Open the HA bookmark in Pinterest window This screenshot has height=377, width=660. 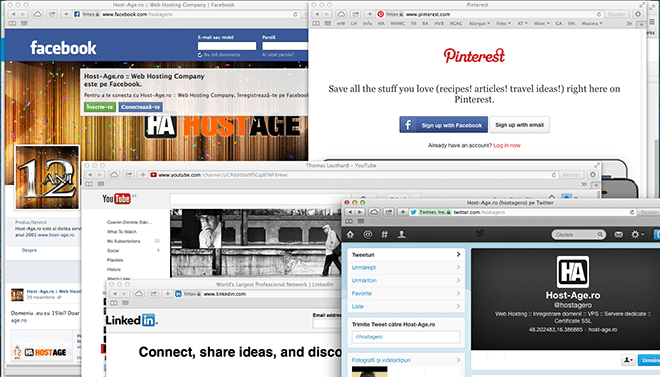pos(381,24)
